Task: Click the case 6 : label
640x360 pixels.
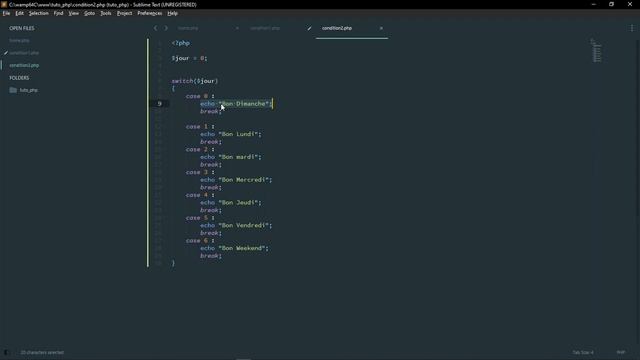Action: pos(200,240)
